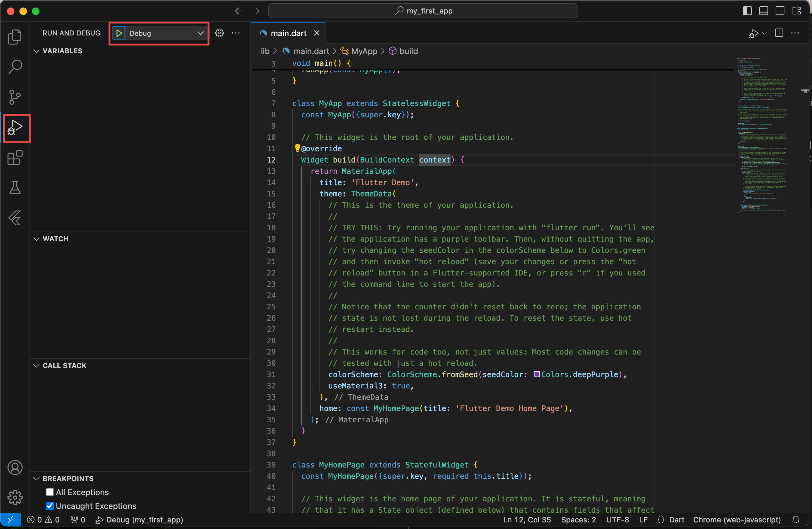Show errors and warnings in status bar
The image size is (812, 529).
(x=43, y=520)
